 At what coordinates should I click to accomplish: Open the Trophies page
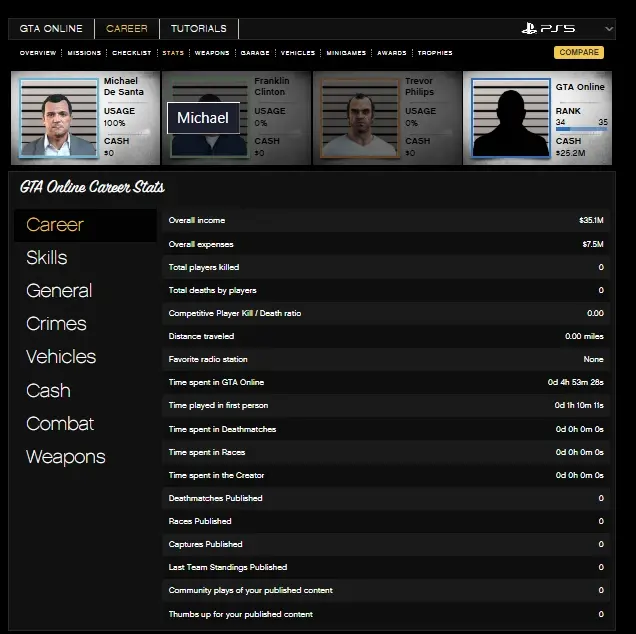[x=435, y=53]
